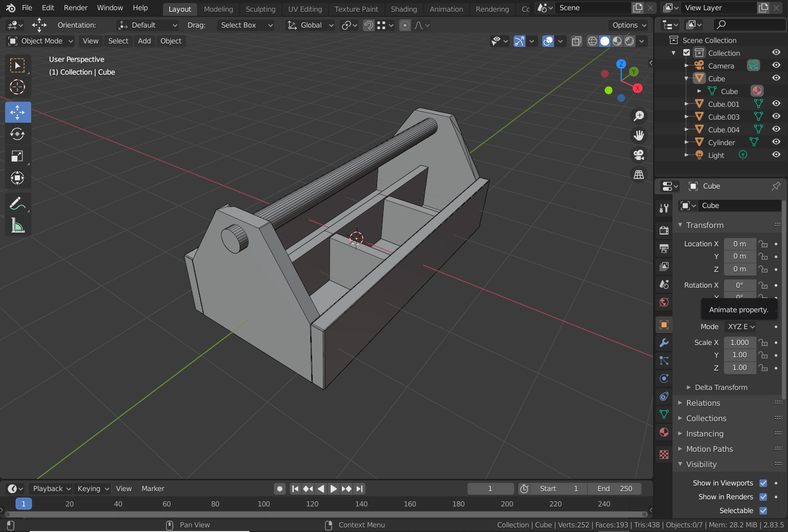The image size is (788, 532).
Task: Activate the Rotate tool
Action: pos(17,134)
